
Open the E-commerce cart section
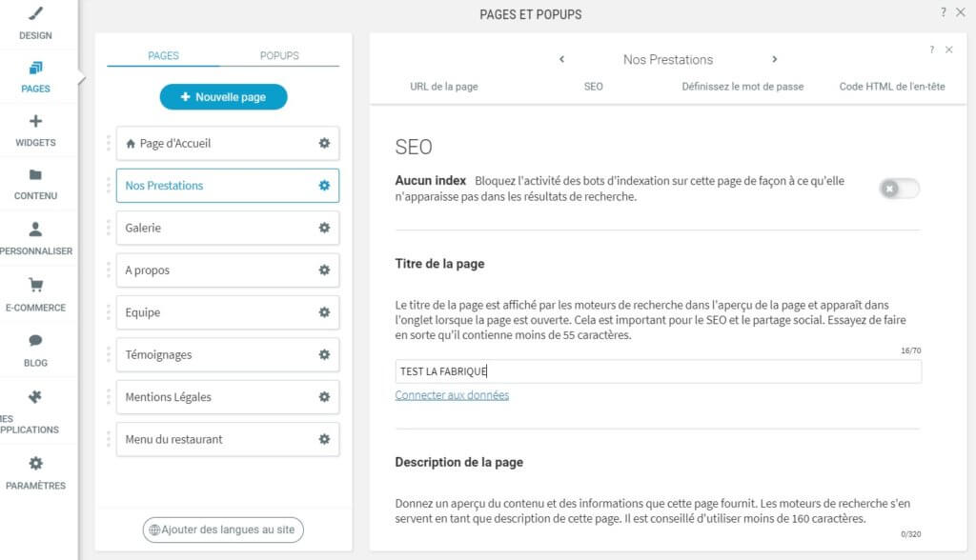[35, 294]
